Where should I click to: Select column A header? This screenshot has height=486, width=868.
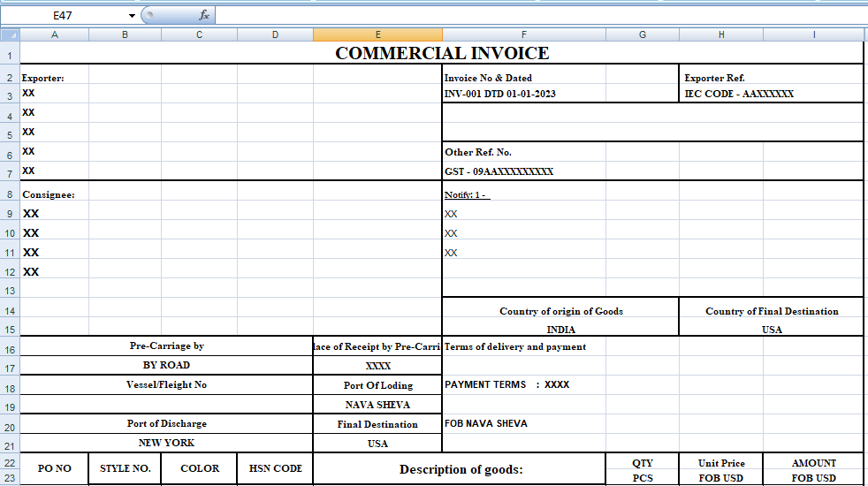pos(55,34)
